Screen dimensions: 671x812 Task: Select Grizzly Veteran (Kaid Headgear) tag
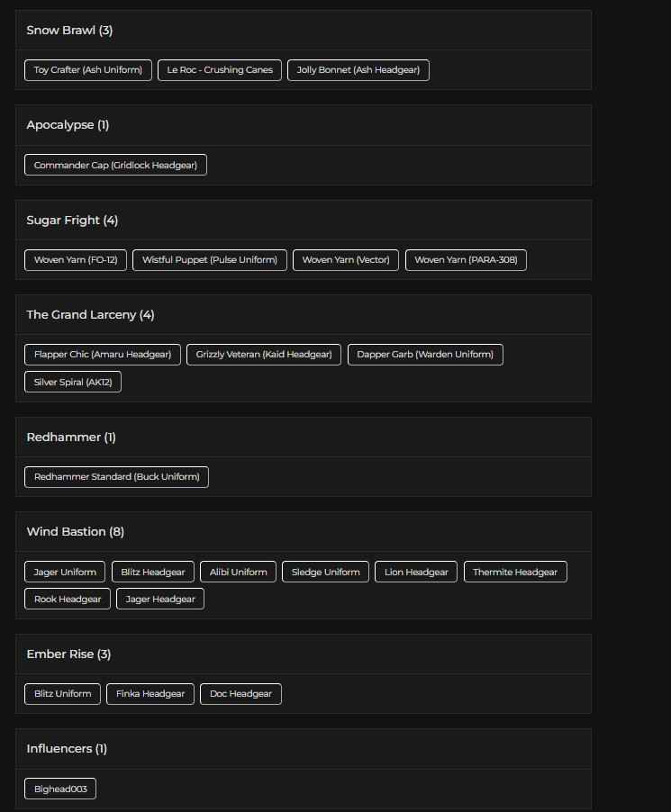pyautogui.click(x=264, y=355)
